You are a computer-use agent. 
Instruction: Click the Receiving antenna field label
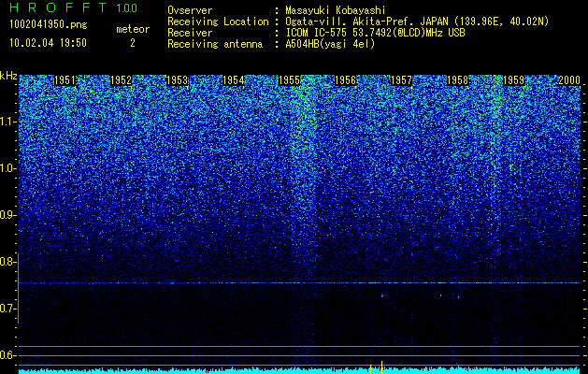[215, 44]
